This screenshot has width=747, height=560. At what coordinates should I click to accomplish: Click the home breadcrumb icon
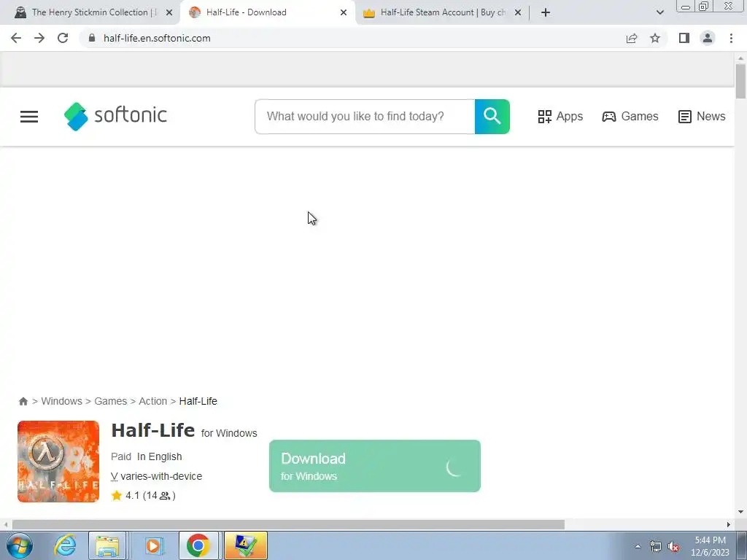click(x=23, y=401)
